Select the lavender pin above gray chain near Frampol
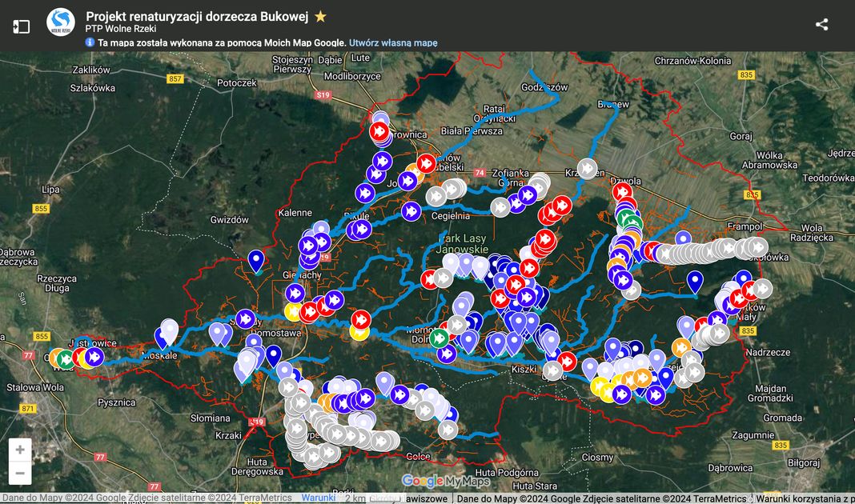 pyautogui.click(x=683, y=240)
